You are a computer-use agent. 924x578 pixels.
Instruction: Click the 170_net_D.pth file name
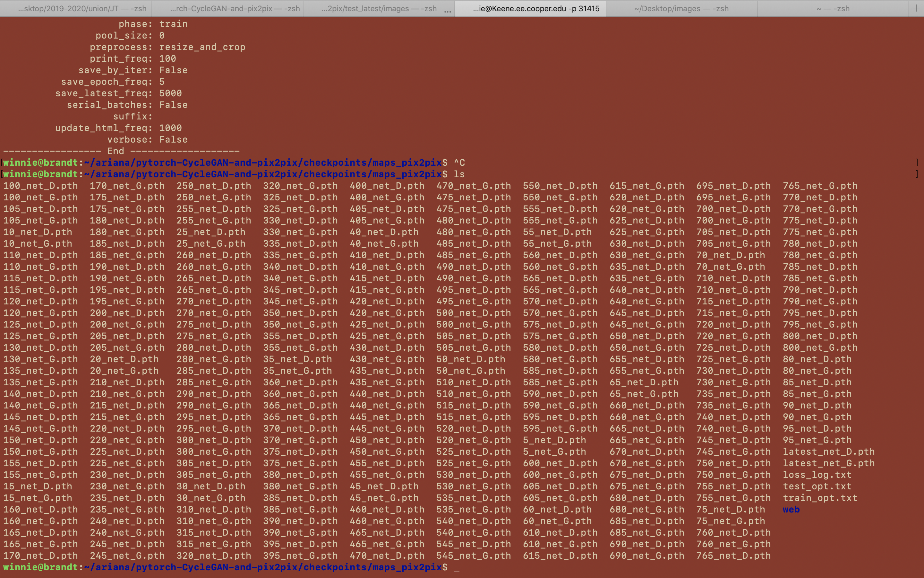40,556
